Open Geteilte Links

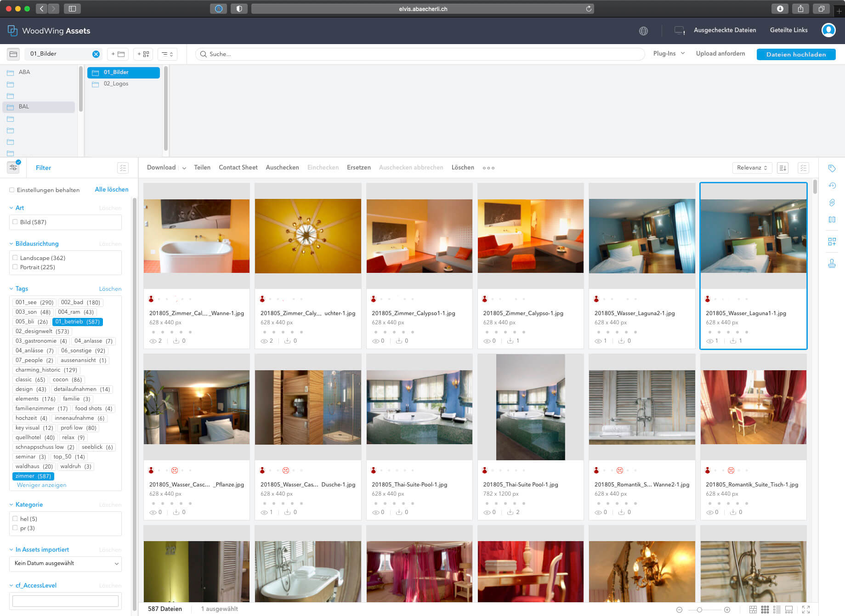pos(788,30)
